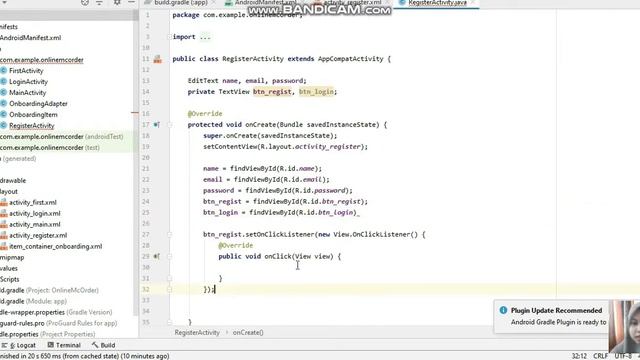
Task: Open gradle.properties (Project Properties) file
Action: coord(48,334)
